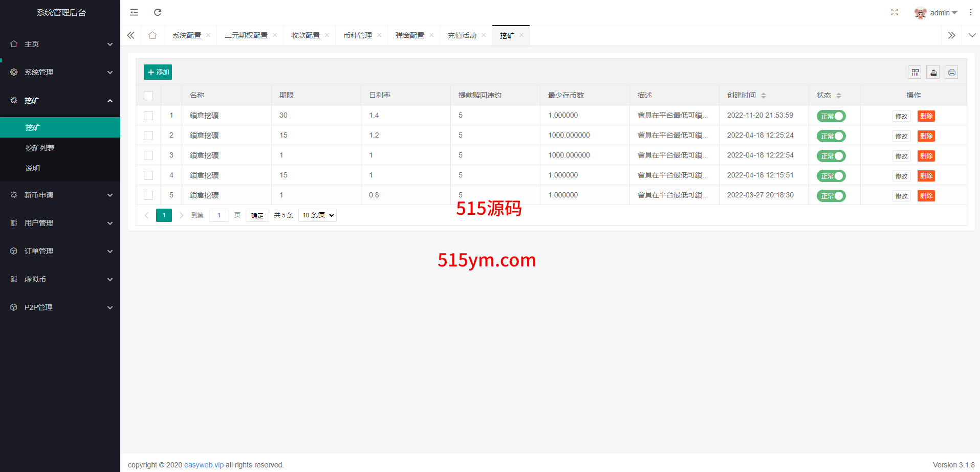
Task: Enter fullscreen mode using the top-right icon
Action: coord(895,12)
